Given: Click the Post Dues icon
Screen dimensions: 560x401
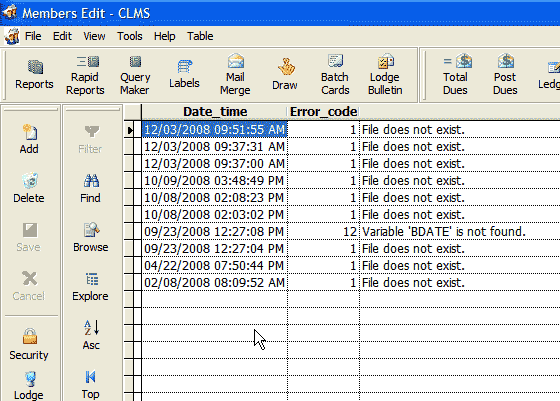Looking at the screenshot, I should point(505,74).
